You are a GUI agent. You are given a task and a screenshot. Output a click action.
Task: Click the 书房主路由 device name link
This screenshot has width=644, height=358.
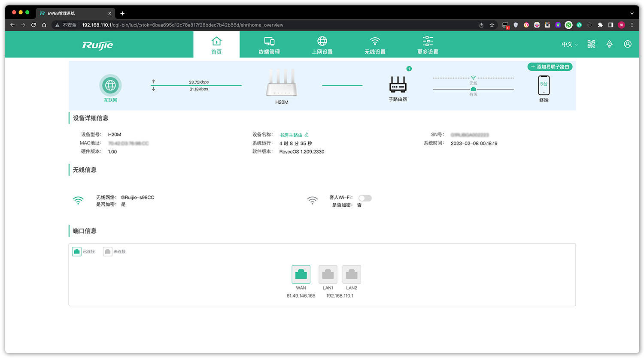coord(291,135)
